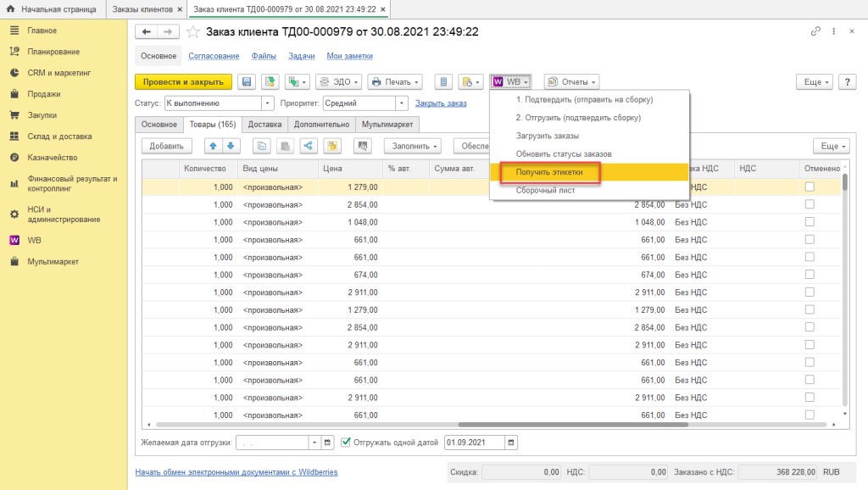Viewport: 868px width, 490px height.
Task: Click the barcode search icon
Action: 364,146
